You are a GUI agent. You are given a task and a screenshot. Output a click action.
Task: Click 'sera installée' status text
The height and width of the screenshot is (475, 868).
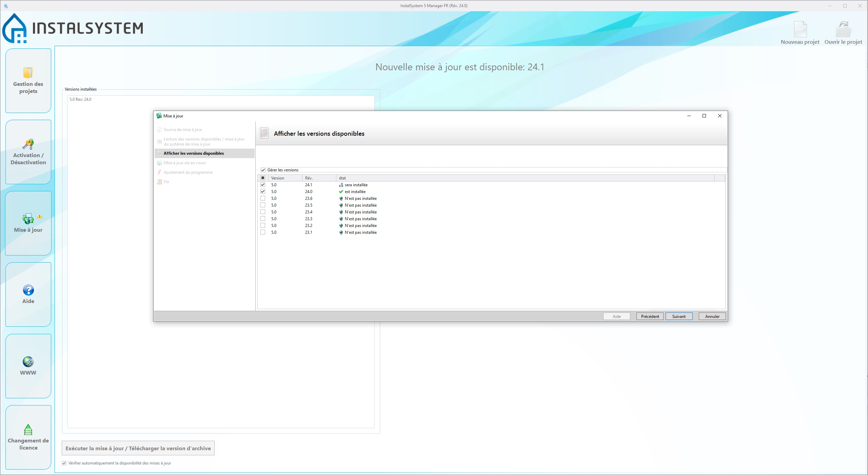coord(356,185)
